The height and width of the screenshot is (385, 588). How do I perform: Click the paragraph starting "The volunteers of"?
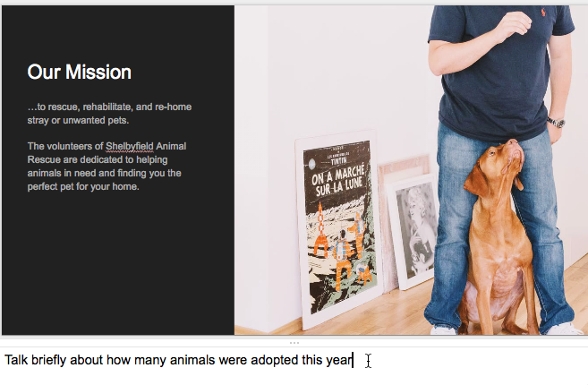coord(107,167)
